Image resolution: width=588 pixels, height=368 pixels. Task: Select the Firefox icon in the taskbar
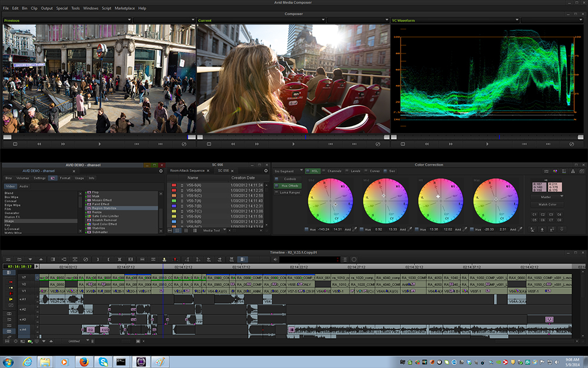pos(83,361)
